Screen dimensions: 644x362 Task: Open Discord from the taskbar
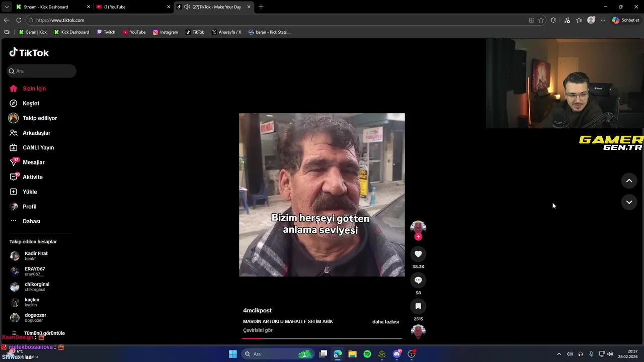pos(397,354)
